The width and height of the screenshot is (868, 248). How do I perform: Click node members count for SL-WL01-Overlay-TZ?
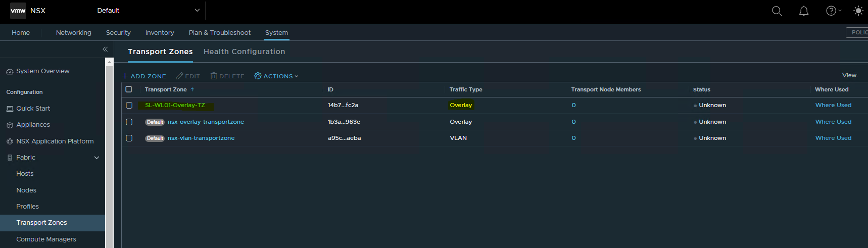573,106
